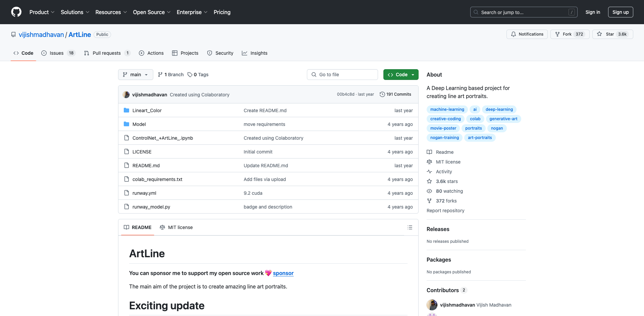Switch to the Code tab
This screenshot has width=644, height=316.
coord(23,53)
